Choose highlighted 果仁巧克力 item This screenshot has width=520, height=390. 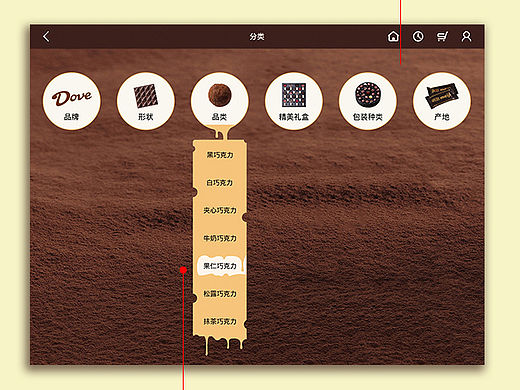tap(220, 266)
